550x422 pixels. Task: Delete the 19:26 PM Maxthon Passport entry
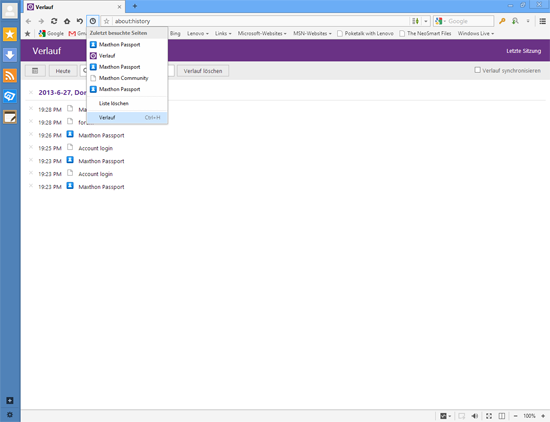31,134
